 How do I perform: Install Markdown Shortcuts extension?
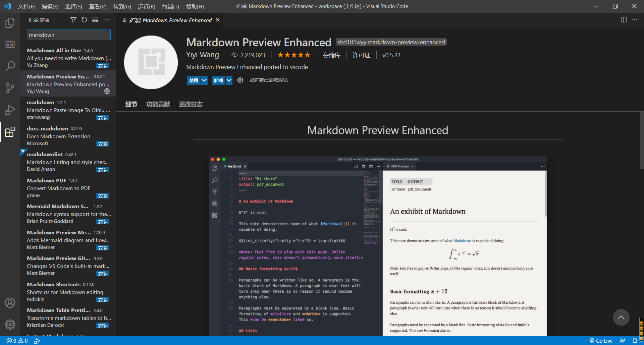103,300
